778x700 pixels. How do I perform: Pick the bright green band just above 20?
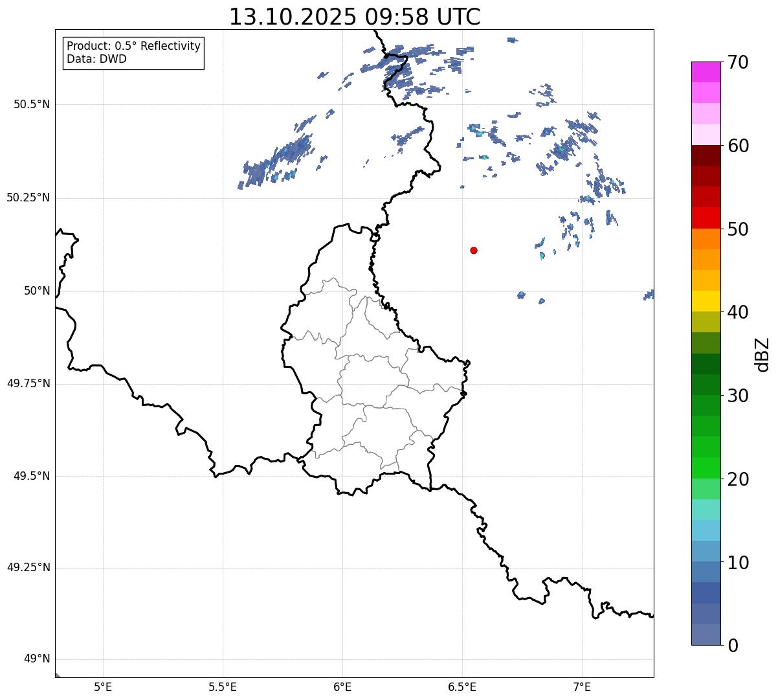706,468
